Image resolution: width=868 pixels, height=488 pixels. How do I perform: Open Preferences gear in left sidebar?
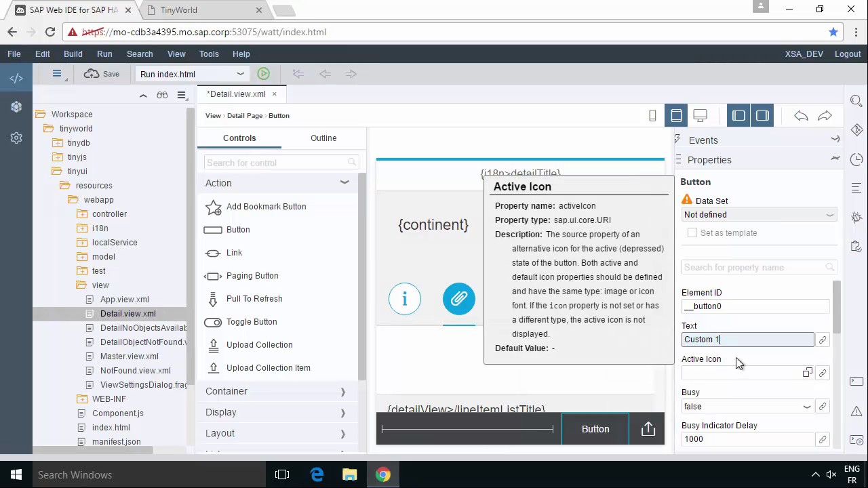[x=16, y=138]
